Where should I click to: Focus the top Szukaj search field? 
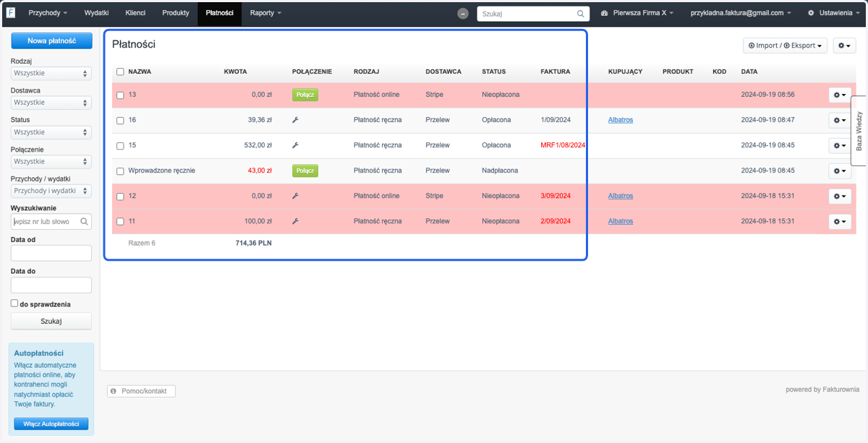pos(533,14)
